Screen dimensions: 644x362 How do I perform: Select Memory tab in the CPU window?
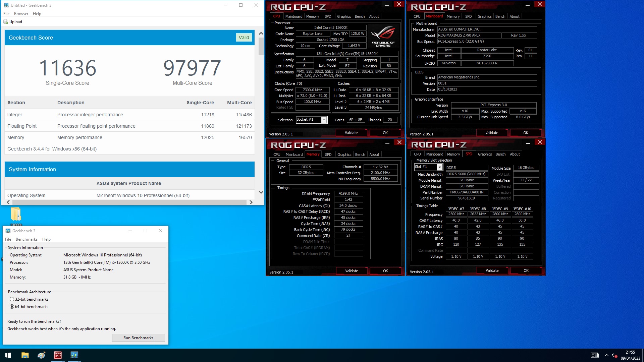313,16
